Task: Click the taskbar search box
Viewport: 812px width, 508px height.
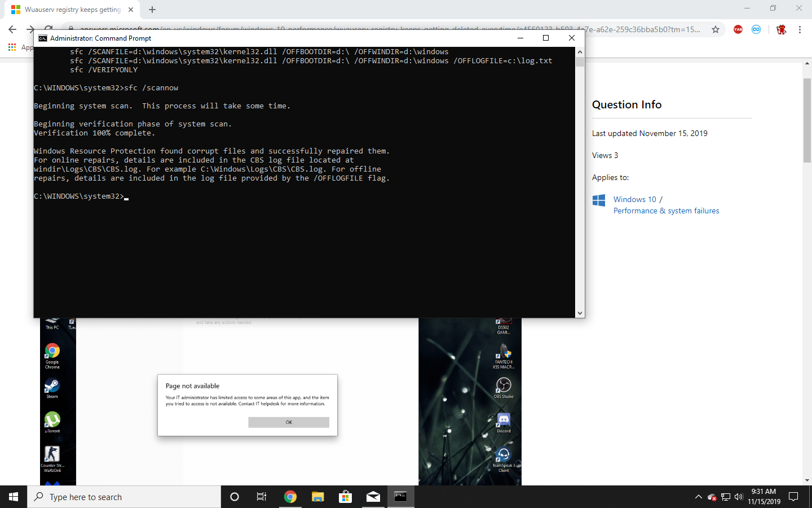Action: pyautogui.click(x=124, y=497)
